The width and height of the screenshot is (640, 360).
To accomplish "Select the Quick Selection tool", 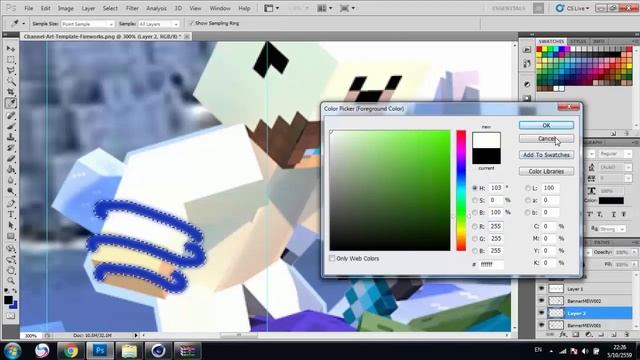I will tap(11, 81).
